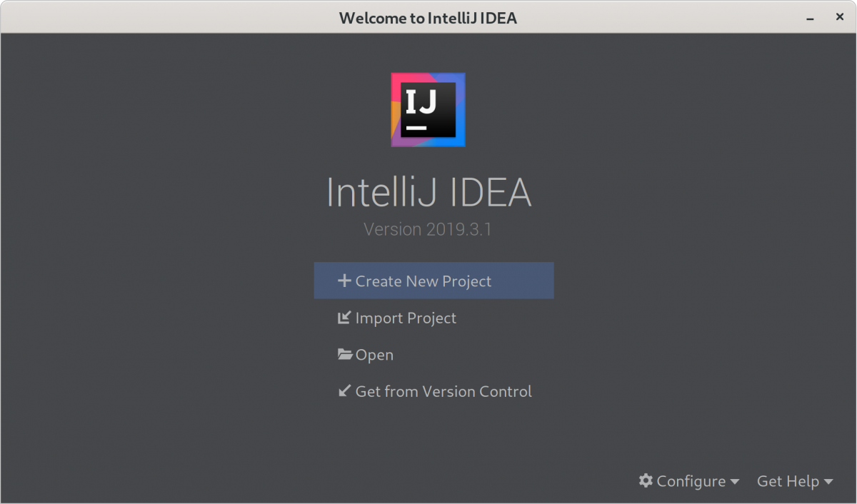Click the gear icon next to Configure
The height and width of the screenshot is (504, 857).
(646, 481)
